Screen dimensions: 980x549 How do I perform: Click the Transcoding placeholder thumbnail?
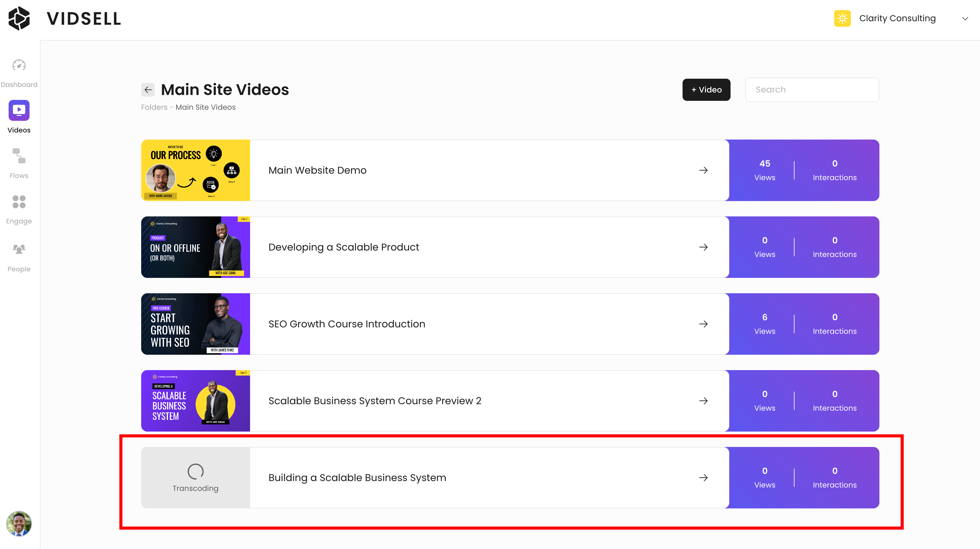coord(196,477)
